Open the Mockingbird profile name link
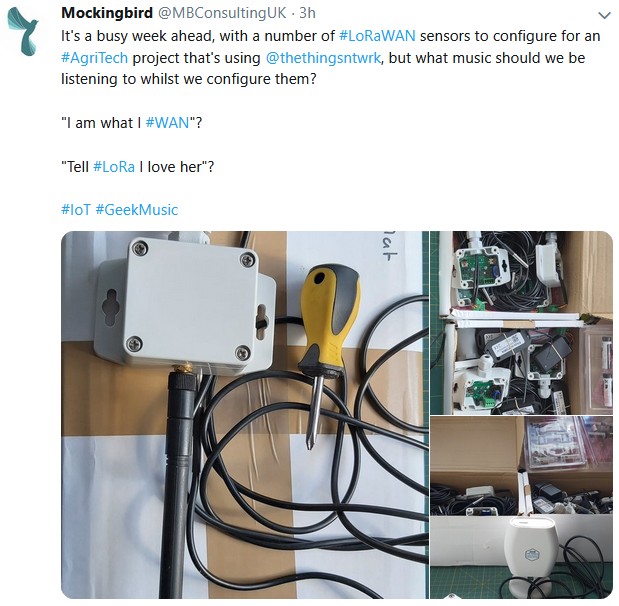This screenshot has width=619, height=606. coord(107,13)
